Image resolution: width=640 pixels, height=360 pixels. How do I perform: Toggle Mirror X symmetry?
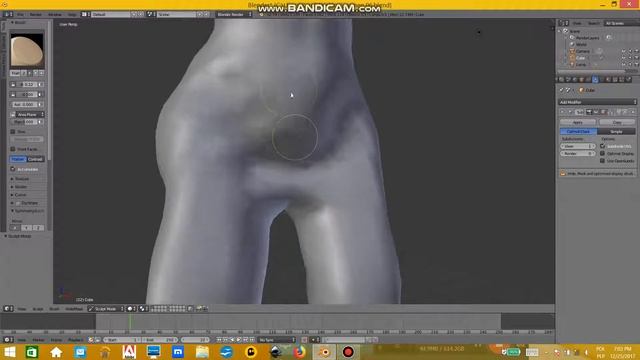pos(15,228)
